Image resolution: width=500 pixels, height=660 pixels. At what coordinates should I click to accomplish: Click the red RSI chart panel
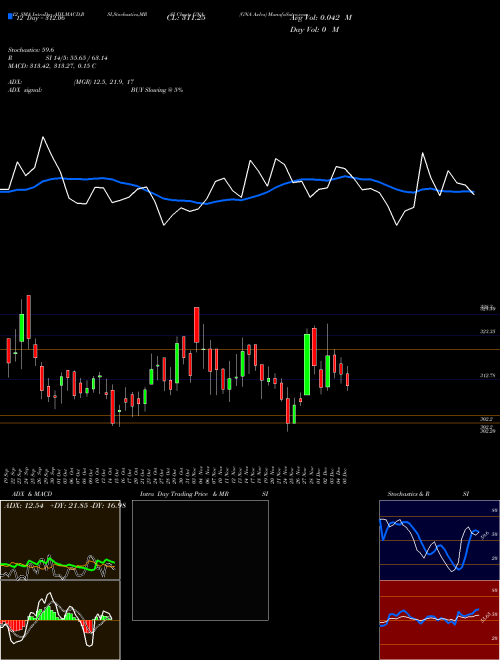click(x=439, y=620)
